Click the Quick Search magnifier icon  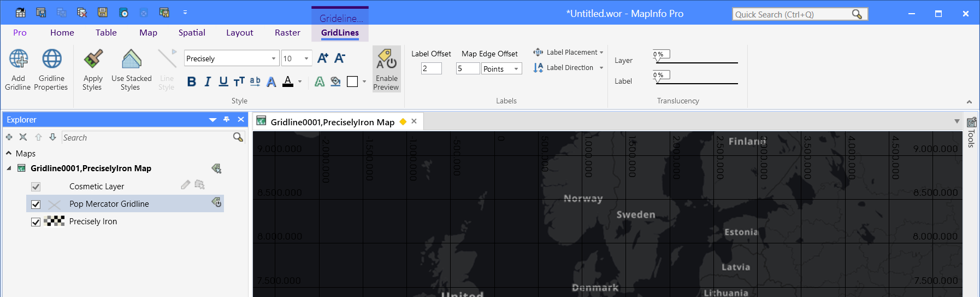857,14
